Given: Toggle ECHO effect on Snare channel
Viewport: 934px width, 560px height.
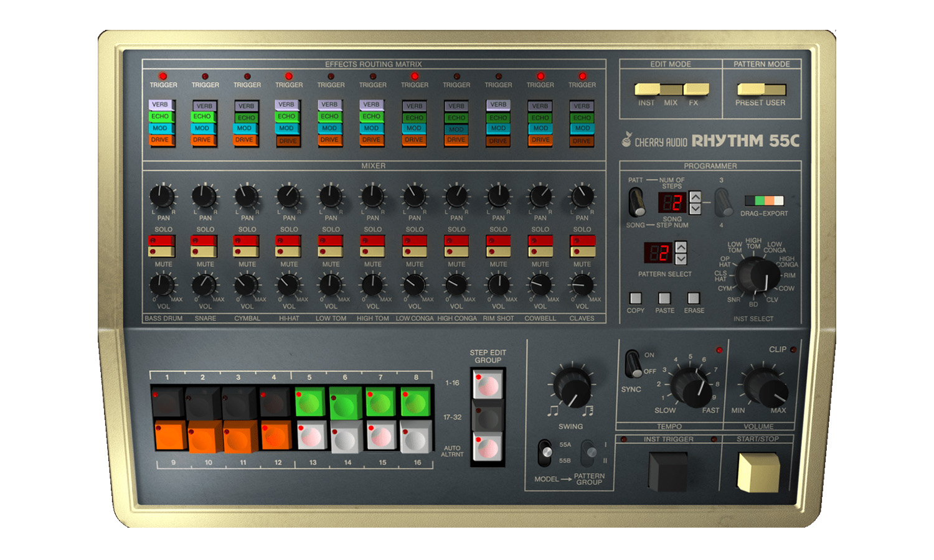Looking at the screenshot, I should (x=202, y=116).
